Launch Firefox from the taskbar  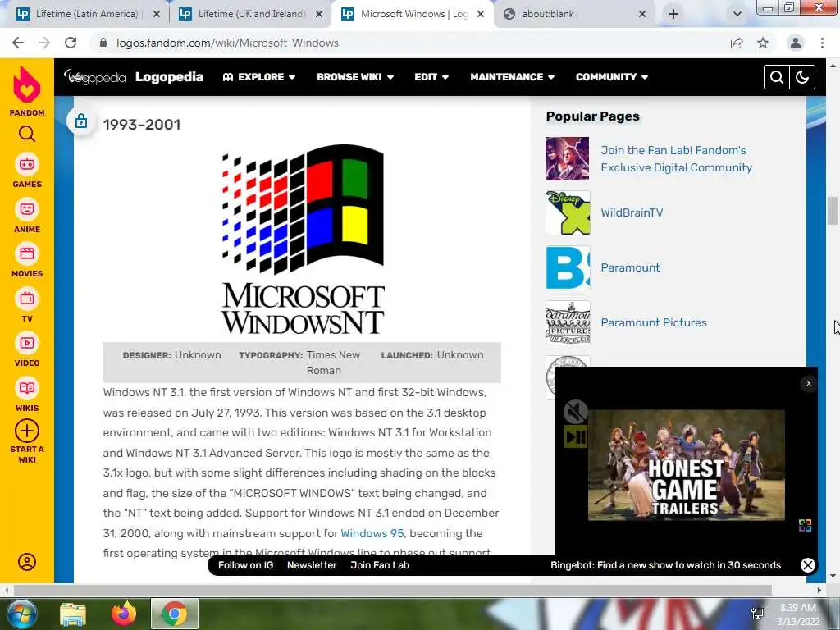point(124,614)
